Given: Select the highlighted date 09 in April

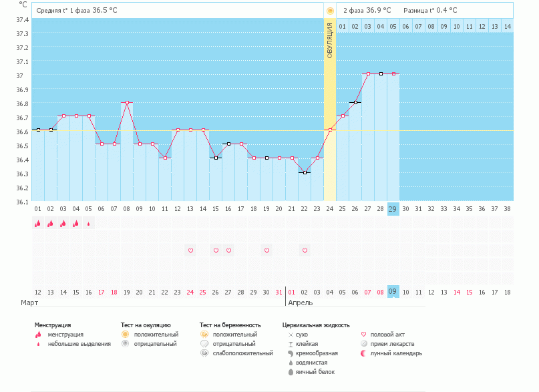Looking at the screenshot, I should coord(393,292).
